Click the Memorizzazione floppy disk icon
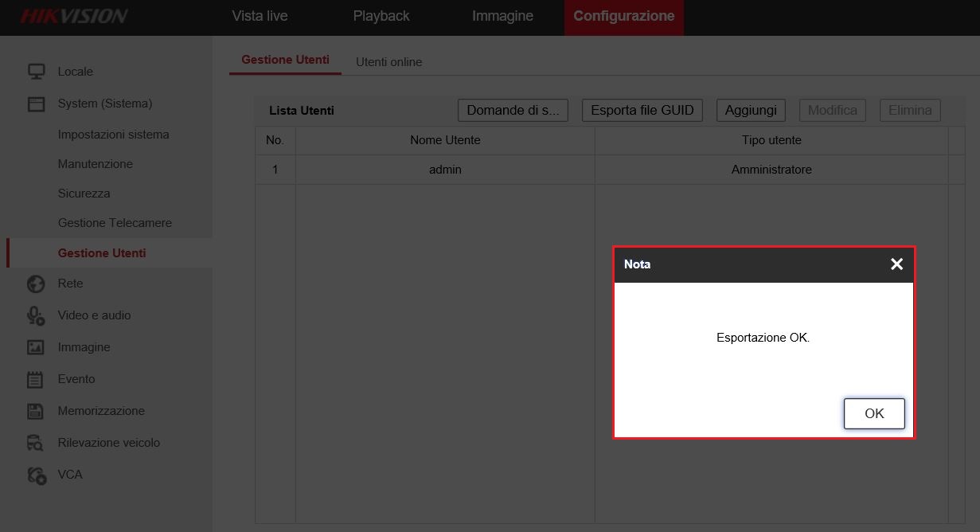This screenshot has width=980, height=532. [x=37, y=411]
